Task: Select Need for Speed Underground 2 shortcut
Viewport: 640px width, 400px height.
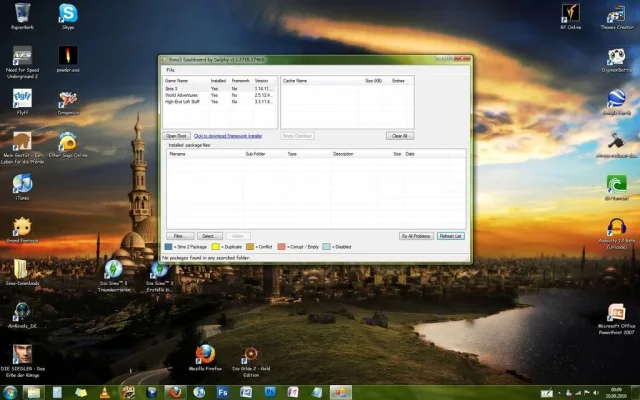Action: click(x=22, y=62)
